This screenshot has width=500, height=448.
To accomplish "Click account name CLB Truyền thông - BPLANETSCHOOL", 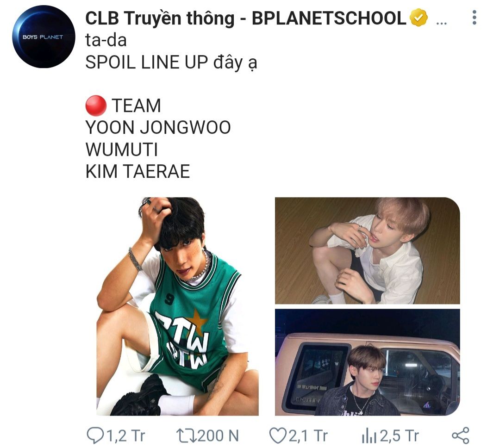I will click(x=245, y=18).
